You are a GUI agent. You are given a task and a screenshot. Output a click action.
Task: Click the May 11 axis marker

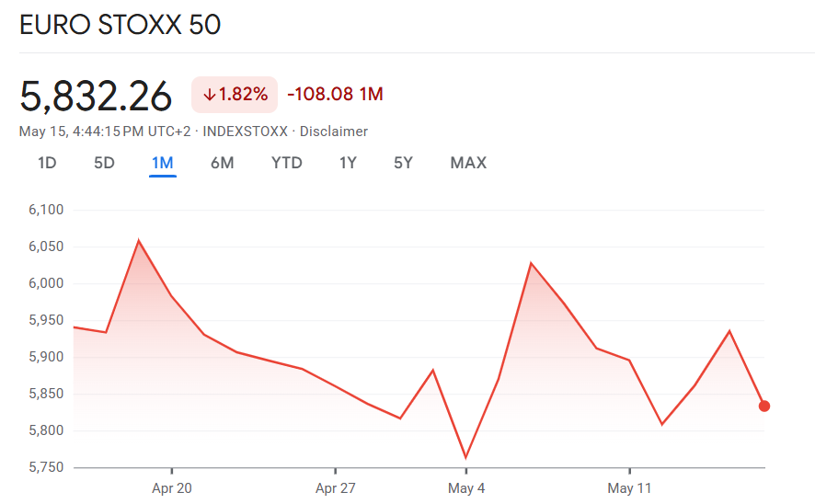coord(629,488)
